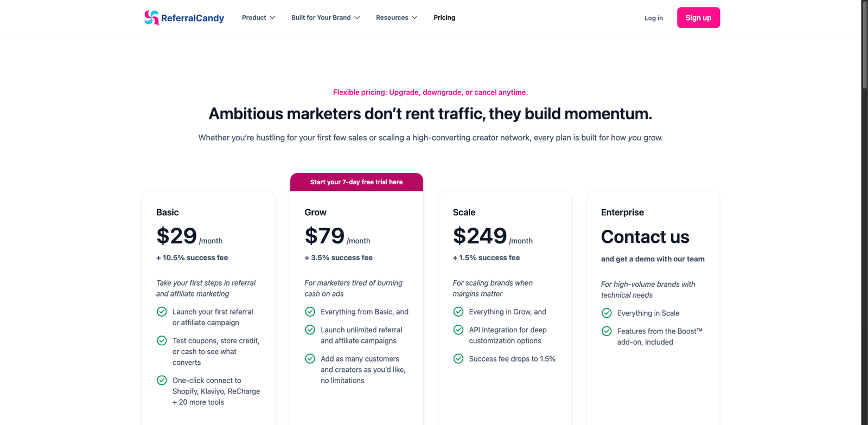
Task: Click the checkmark beside "Launch your first referral"
Action: [x=162, y=312]
